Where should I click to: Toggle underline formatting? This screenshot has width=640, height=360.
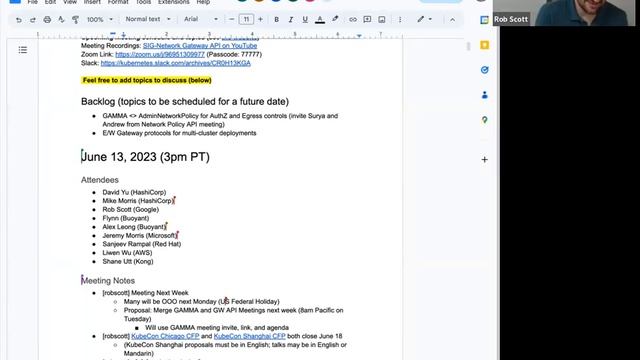[x=305, y=20]
